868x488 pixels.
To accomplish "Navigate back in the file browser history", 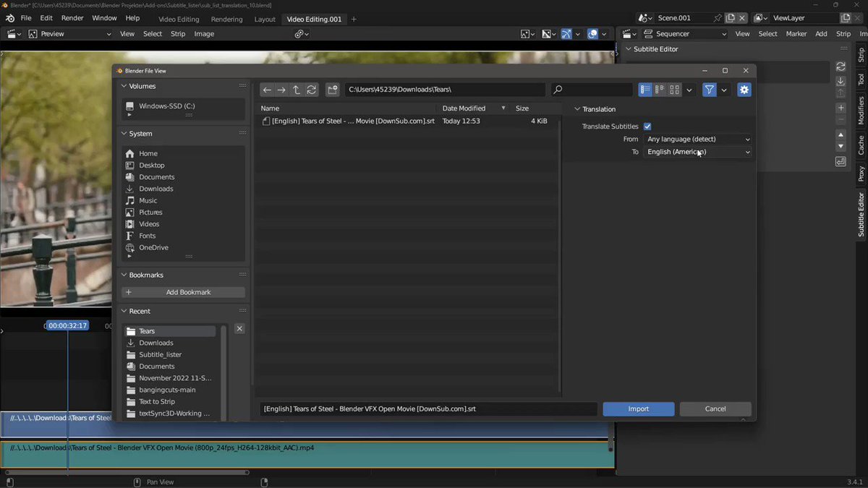I will (267, 90).
